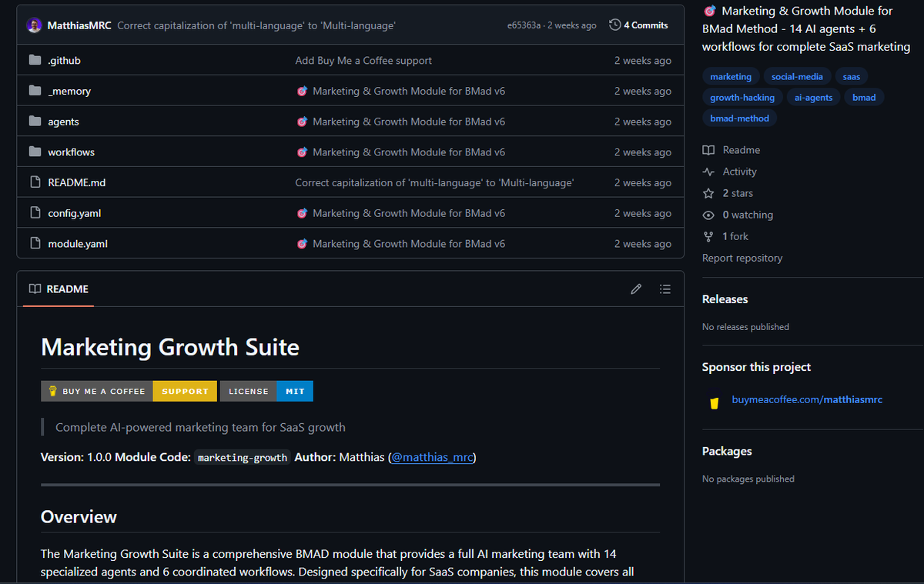Click the e65363a commit hash
924x584 pixels.
pos(524,25)
